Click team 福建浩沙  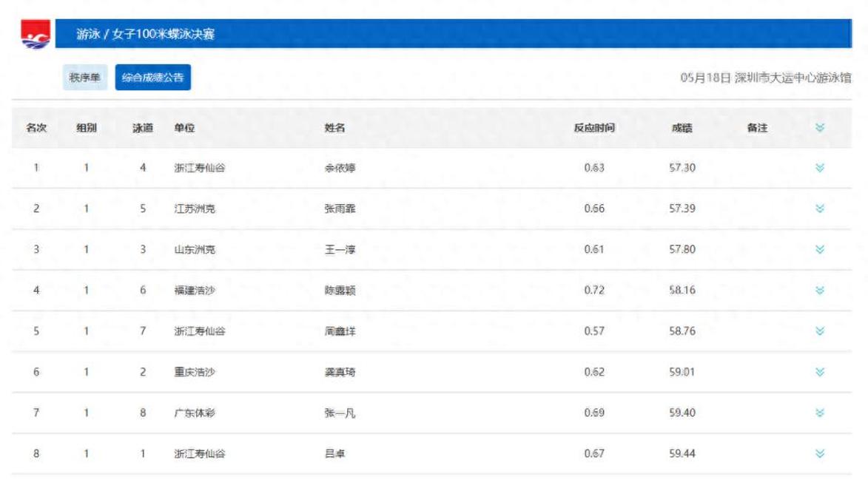pos(195,291)
